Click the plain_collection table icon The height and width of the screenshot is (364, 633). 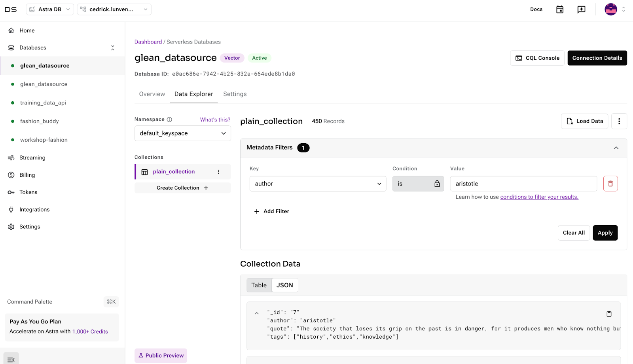[x=145, y=172]
